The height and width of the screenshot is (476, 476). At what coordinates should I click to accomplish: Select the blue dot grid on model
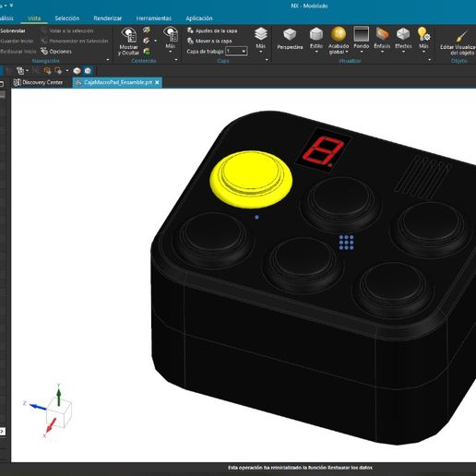pos(346,243)
